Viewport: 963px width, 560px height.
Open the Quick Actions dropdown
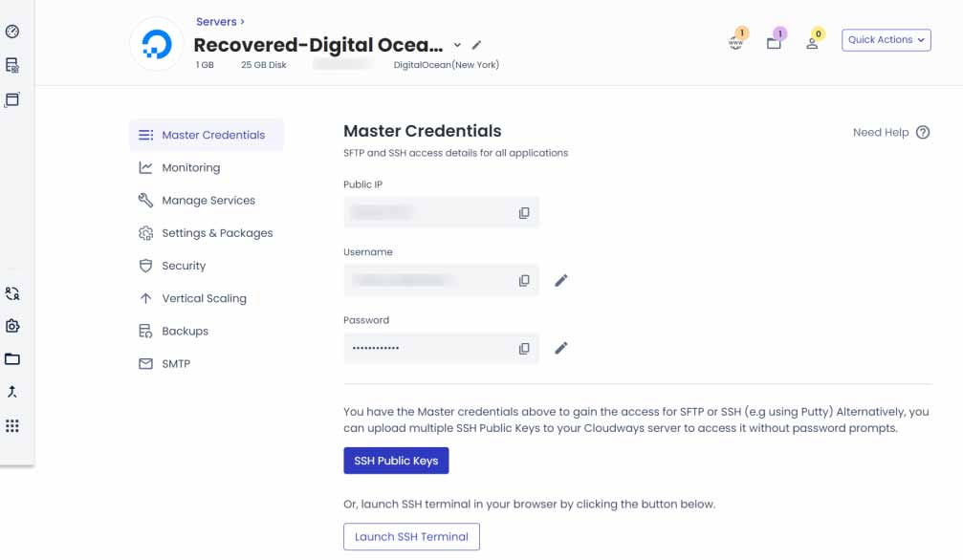click(885, 40)
